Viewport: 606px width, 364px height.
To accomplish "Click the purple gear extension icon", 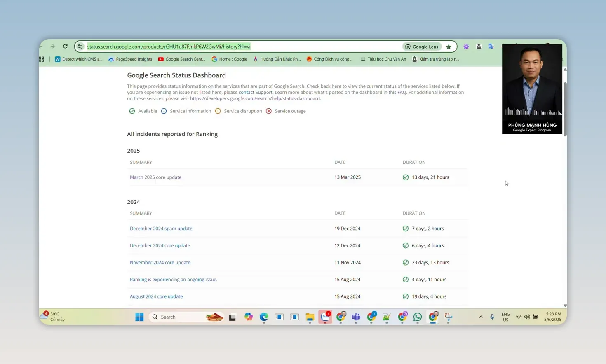I will coord(466,47).
